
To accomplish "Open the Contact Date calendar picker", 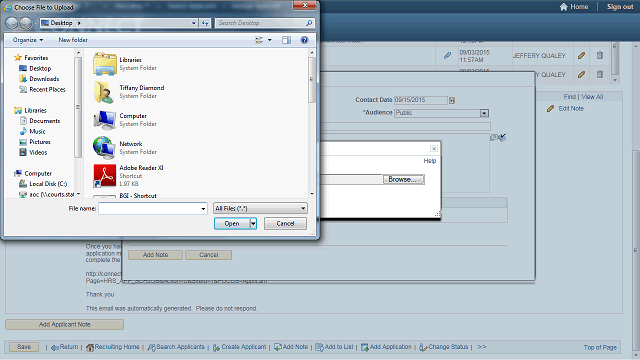I will coord(452,100).
